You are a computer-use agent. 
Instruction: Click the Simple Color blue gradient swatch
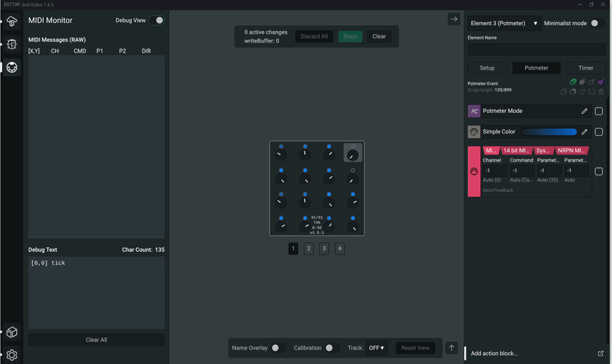tap(548, 132)
